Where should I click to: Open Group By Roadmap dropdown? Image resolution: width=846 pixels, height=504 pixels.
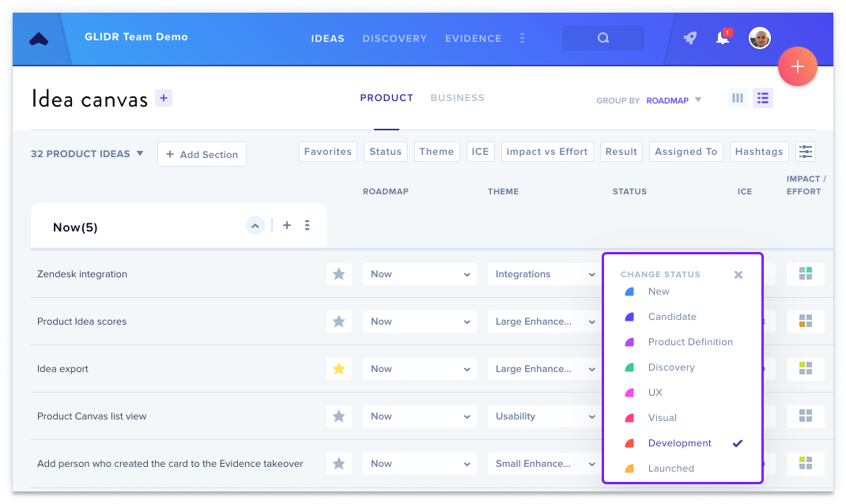[674, 100]
